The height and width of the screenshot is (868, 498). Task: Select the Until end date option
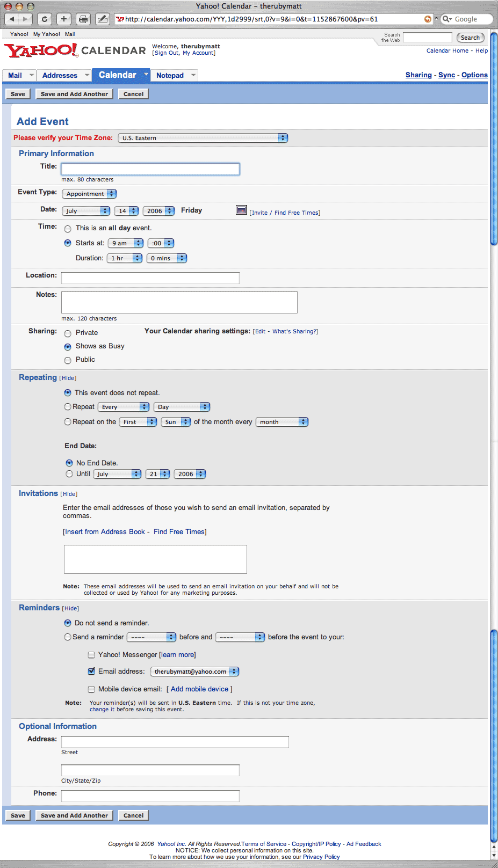coord(69,474)
